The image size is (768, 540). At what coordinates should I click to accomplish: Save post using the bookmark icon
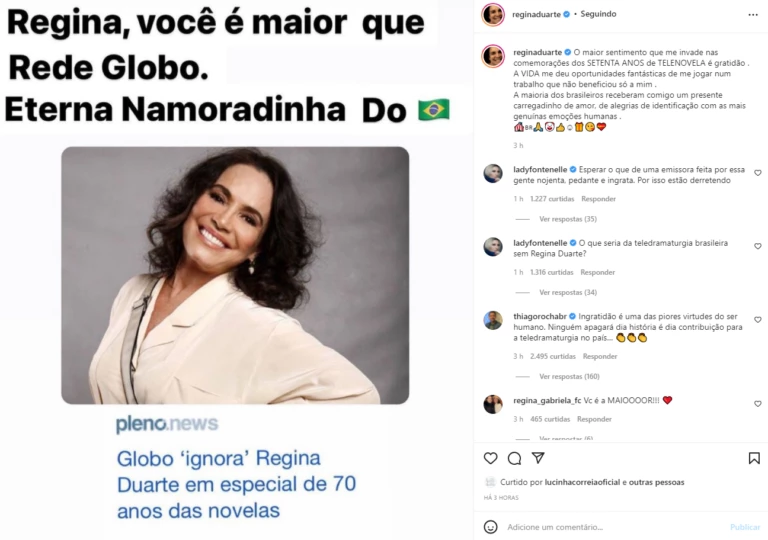point(754,458)
